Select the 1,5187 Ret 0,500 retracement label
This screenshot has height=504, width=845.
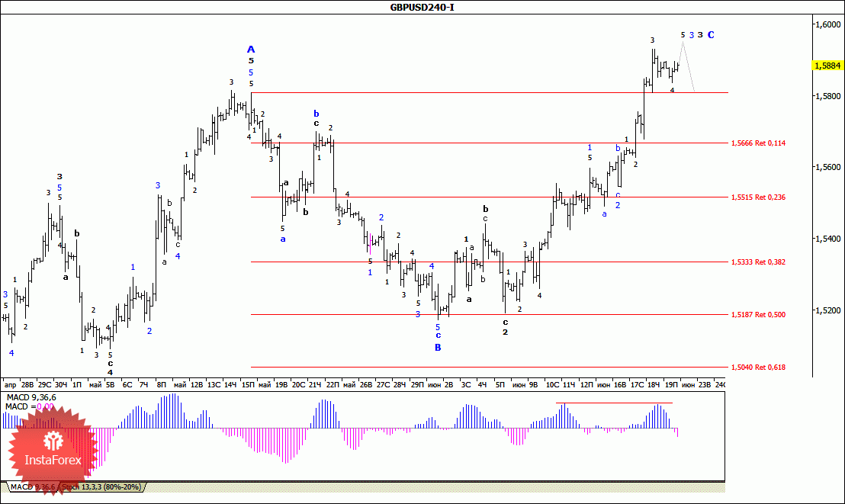[758, 314]
